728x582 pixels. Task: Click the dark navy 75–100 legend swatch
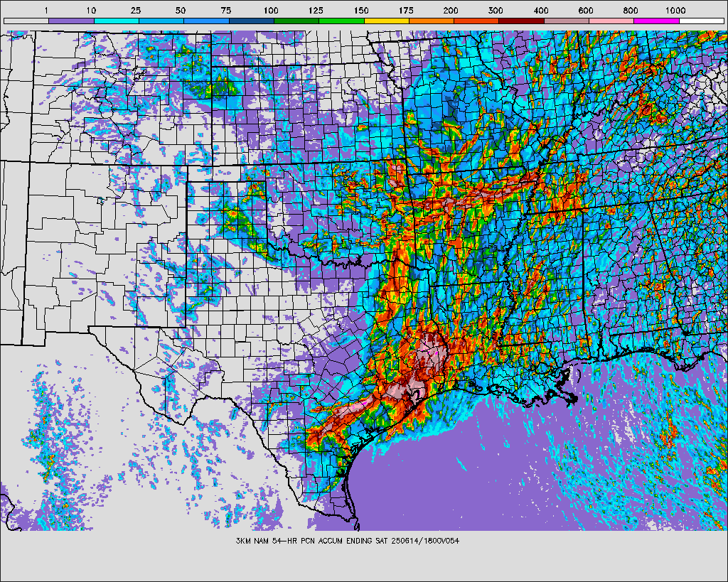[252, 21]
